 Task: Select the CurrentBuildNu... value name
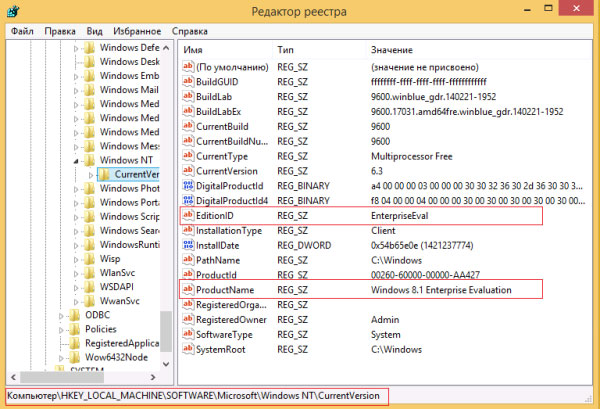(x=232, y=141)
